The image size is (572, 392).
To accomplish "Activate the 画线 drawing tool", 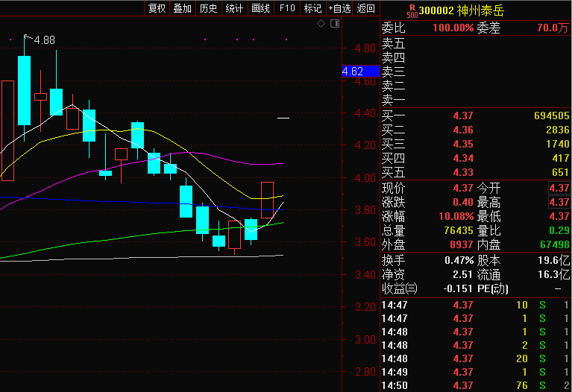I will click(x=260, y=8).
